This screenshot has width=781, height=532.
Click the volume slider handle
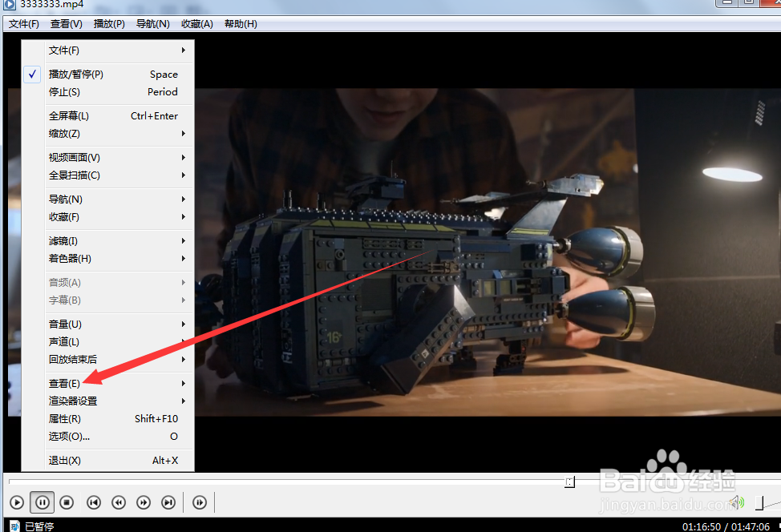(x=759, y=502)
